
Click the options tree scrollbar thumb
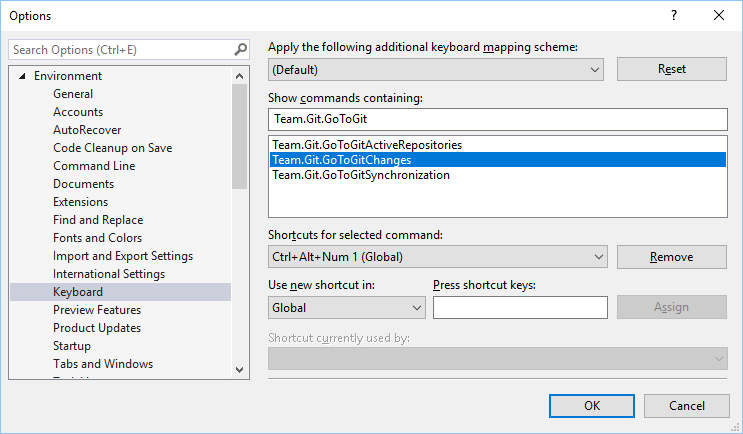(x=239, y=136)
